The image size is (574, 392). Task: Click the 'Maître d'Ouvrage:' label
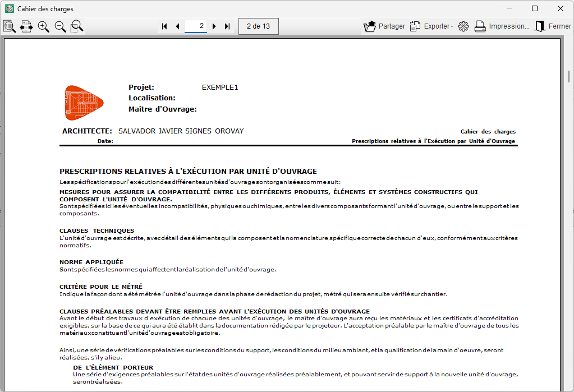(163, 109)
